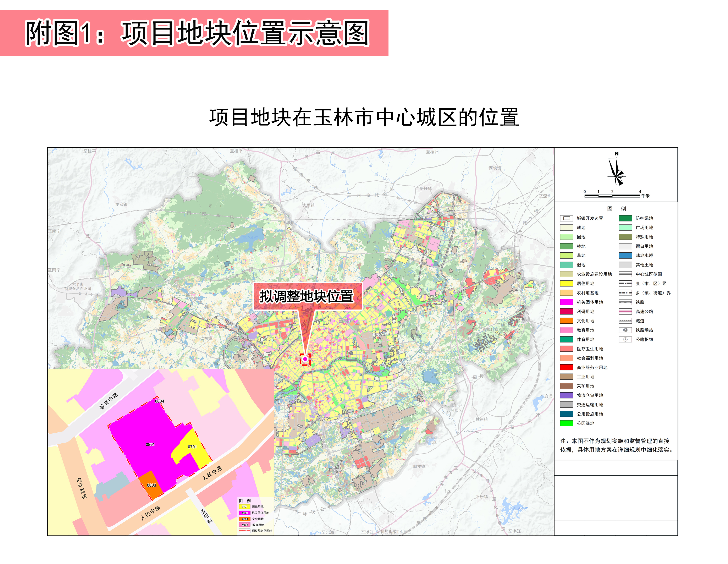Click the bright green 公园绿地 legend swatch
The image size is (728, 564).
point(566,423)
